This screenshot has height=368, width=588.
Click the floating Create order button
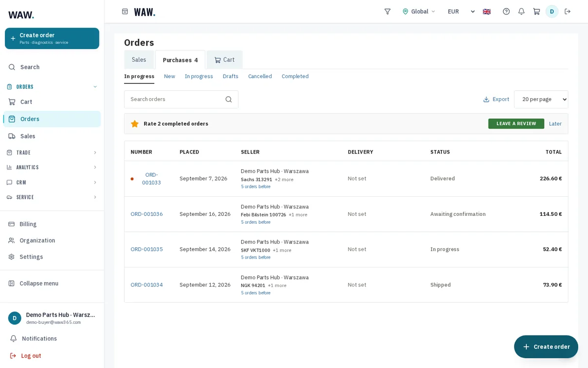coord(546,346)
